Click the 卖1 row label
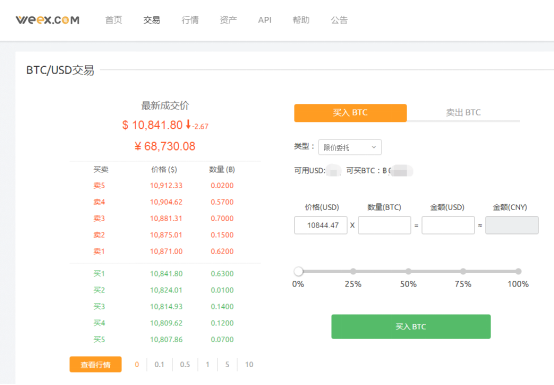The width and height of the screenshot is (554, 385). (x=99, y=251)
